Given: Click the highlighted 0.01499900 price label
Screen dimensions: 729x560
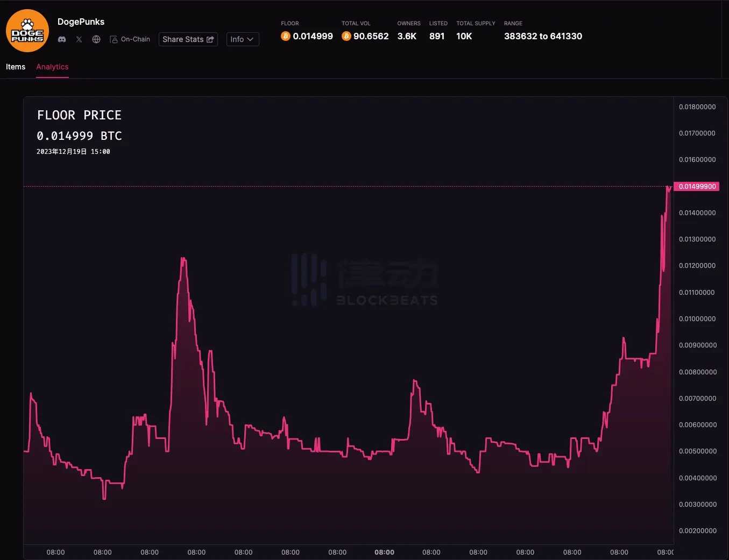Looking at the screenshot, I should pos(697,186).
